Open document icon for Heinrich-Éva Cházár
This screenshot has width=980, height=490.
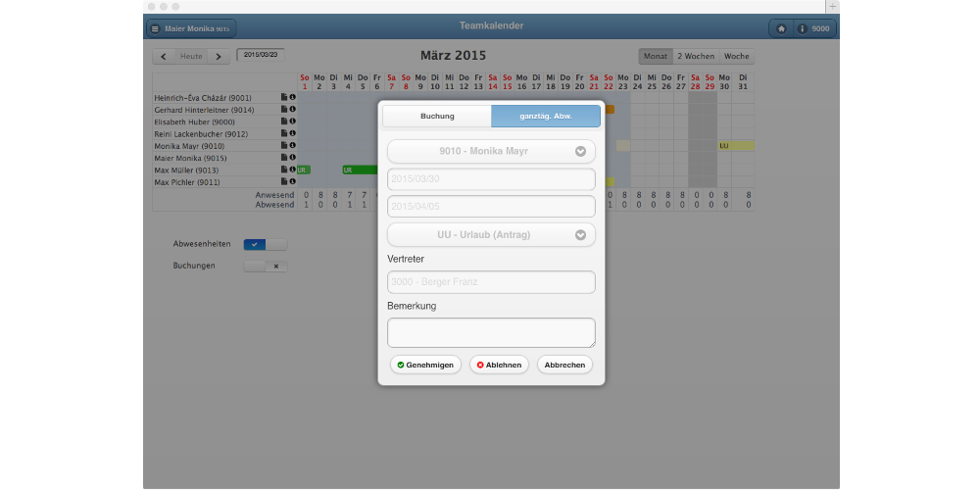point(284,98)
